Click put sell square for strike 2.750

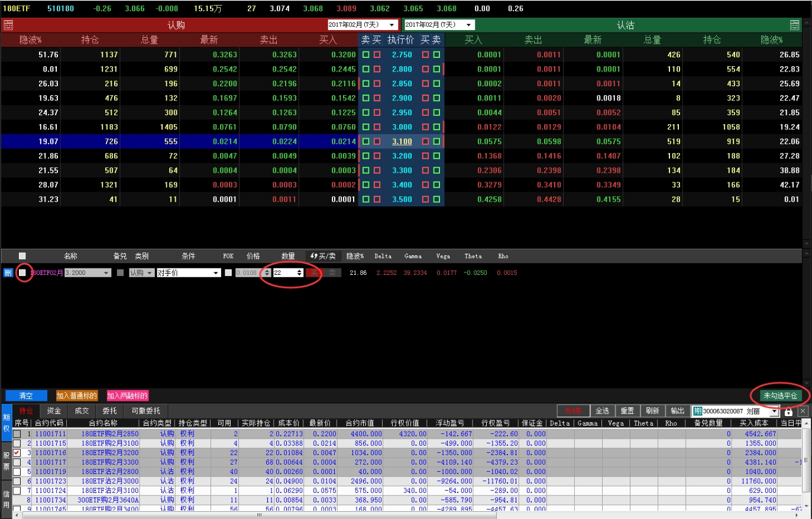[436, 54]
